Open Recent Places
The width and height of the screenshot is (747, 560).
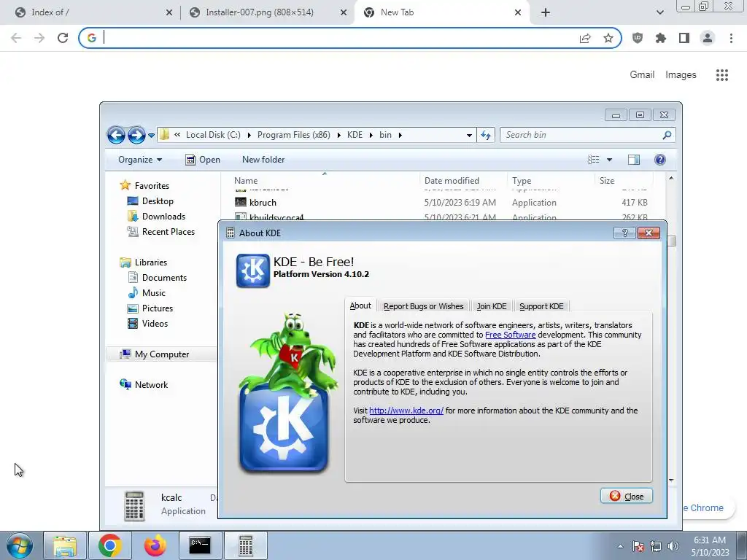[169, 231]
